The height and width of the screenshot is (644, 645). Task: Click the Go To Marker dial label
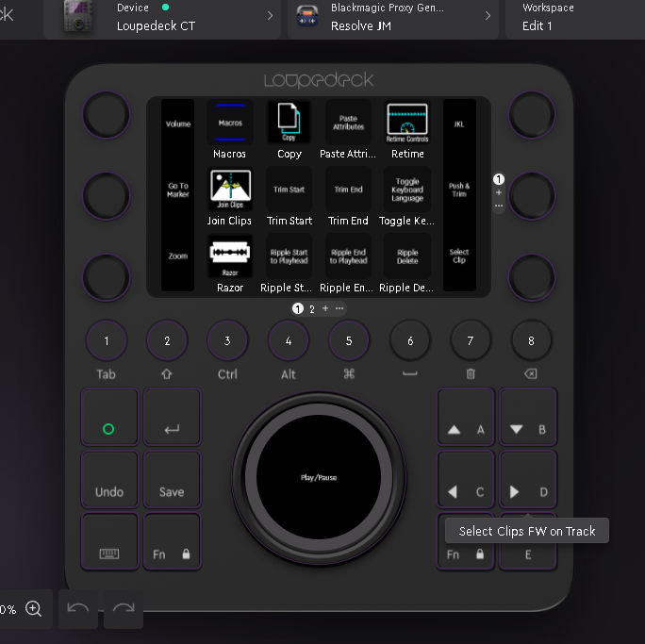tap(177, 190)
